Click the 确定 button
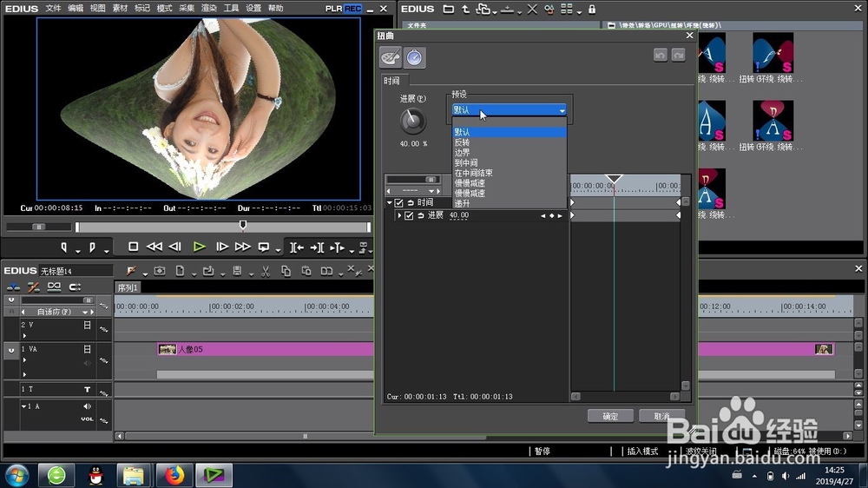 coord(610,416)
